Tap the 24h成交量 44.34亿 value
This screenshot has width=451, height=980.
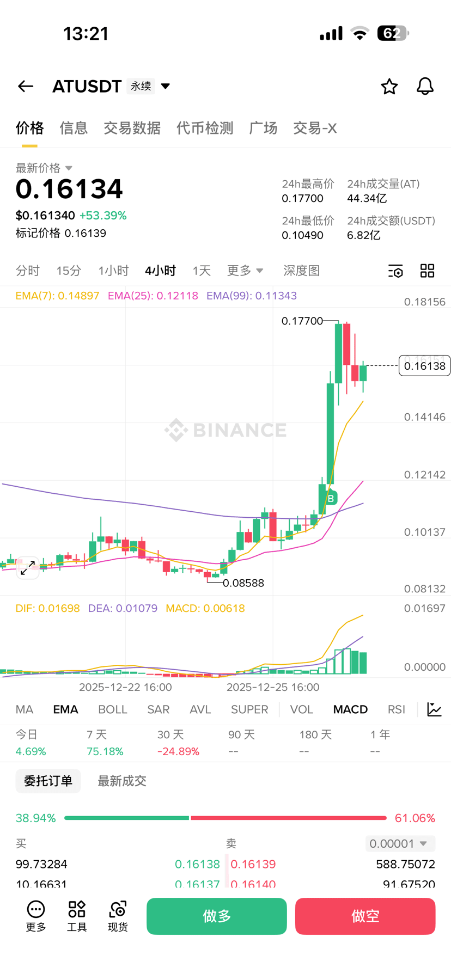point(367,199)
